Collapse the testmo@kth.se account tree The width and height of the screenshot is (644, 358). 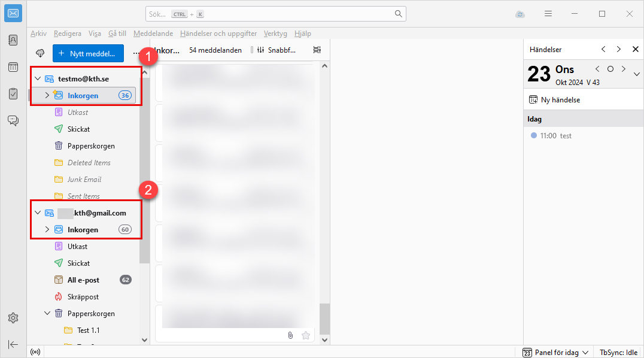(x=38, y=78)
